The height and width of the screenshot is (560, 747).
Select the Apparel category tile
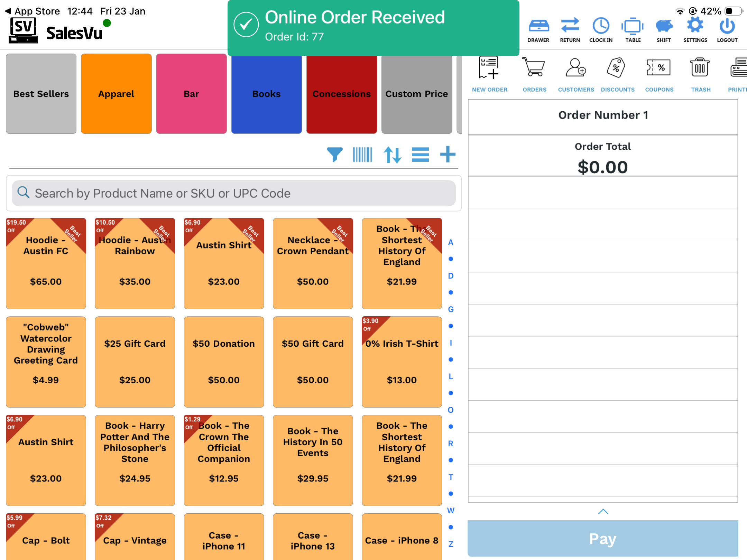point(116,94)
